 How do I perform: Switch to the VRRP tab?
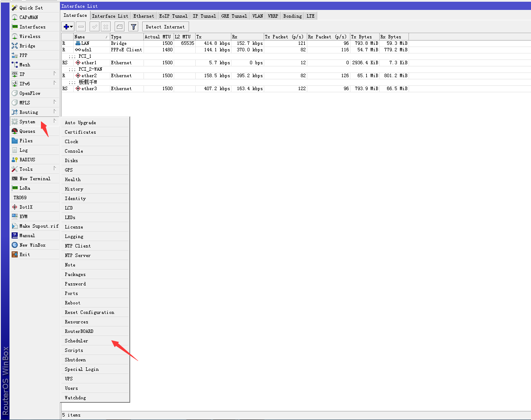pyautogui.click(x=273, y=16)
